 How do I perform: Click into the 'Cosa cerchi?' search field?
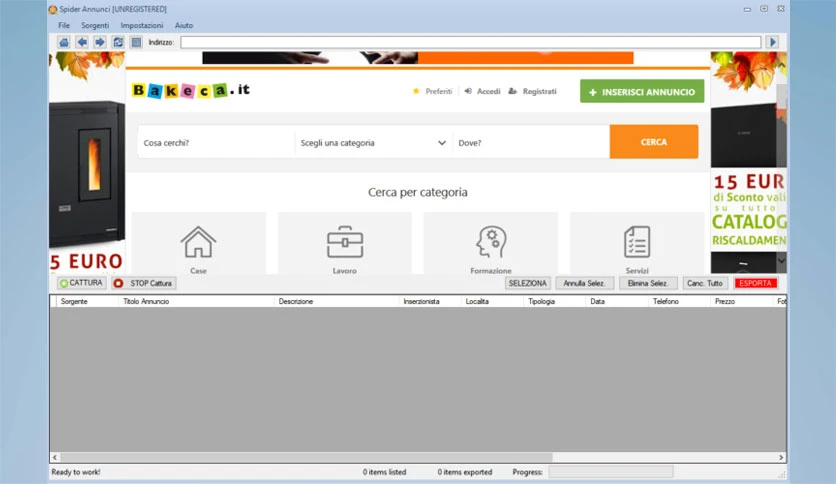point(216,142)
